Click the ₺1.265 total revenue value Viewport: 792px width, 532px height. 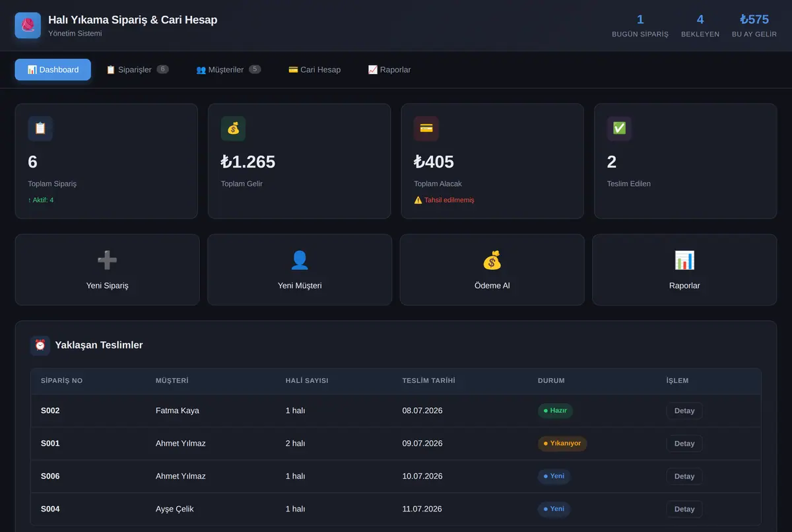(248, 162)
